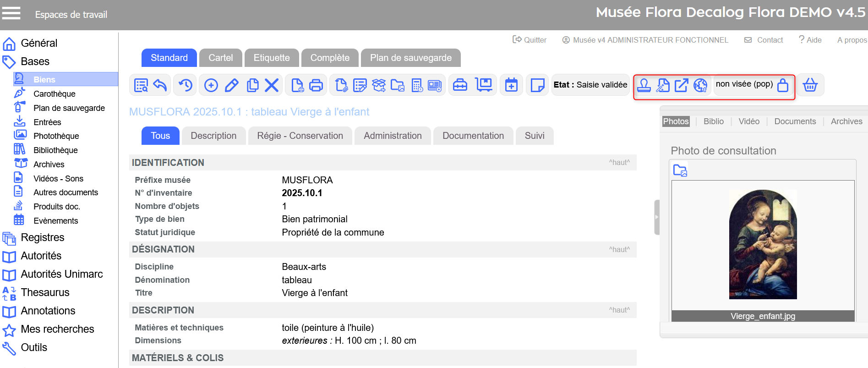This screenshot has height=368, width=868.
Task: Add the record to the basket icon
Action: 810,85
